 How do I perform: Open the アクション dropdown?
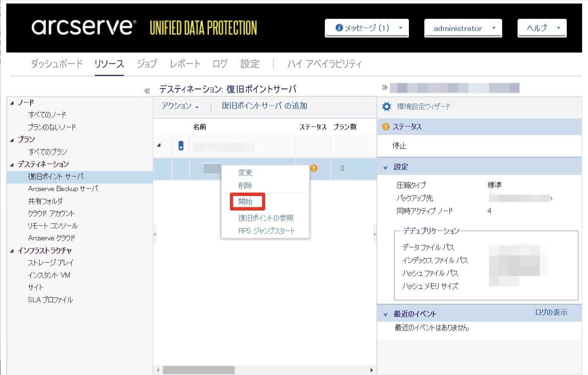[180, 106]
